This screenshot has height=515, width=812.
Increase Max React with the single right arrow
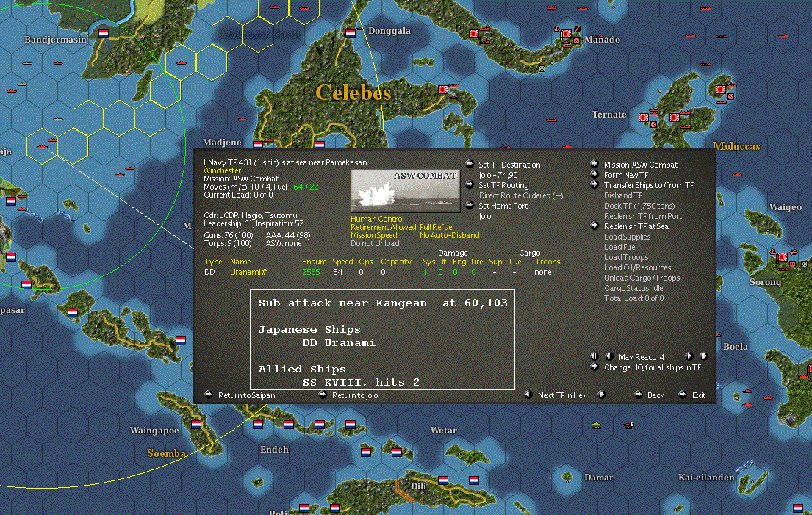coord(689,356)
